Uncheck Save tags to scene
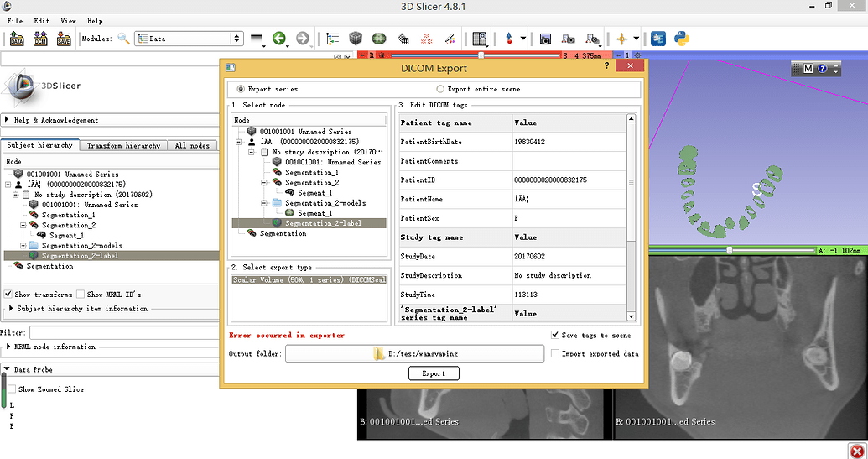The height and width of the screenshot is (459, 868). click(x=555, y=335)
